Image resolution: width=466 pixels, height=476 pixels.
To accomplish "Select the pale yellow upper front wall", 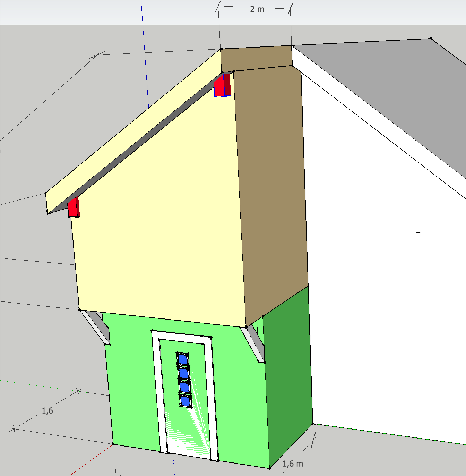I will tap(156, 226).
